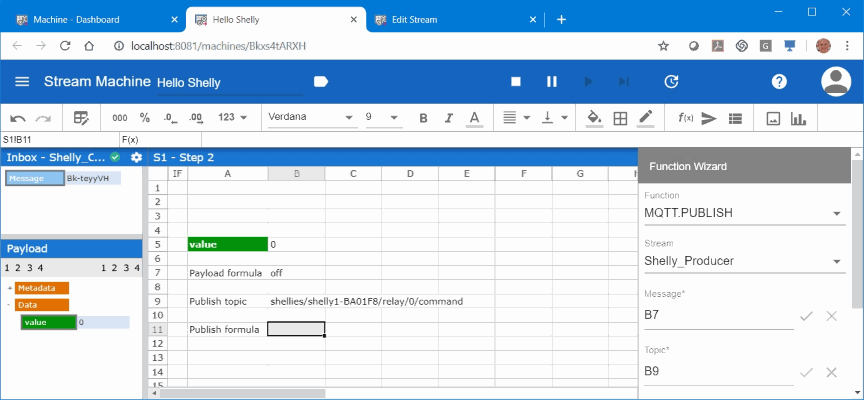The image size is (864, 400).
Task: Open the cell borders tool
Action: pos(620,118)
